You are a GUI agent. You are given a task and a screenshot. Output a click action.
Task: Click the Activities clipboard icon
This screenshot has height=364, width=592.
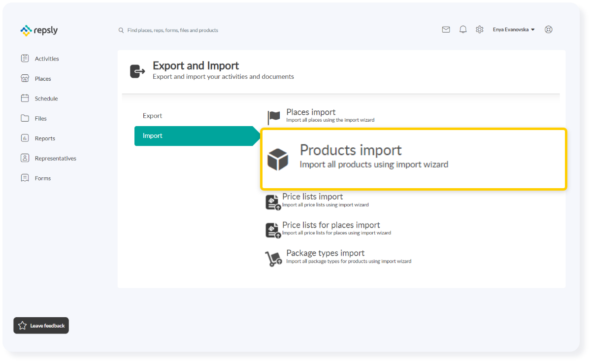coord(25,58)
